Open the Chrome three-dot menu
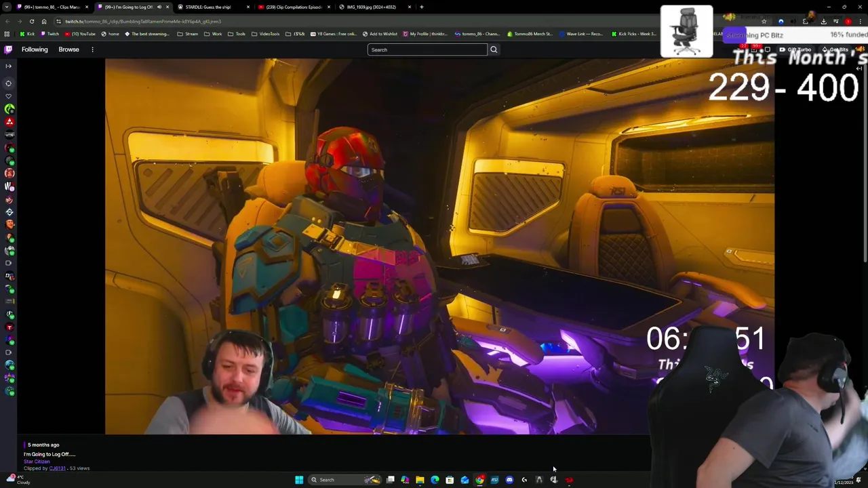 [859, 21]
